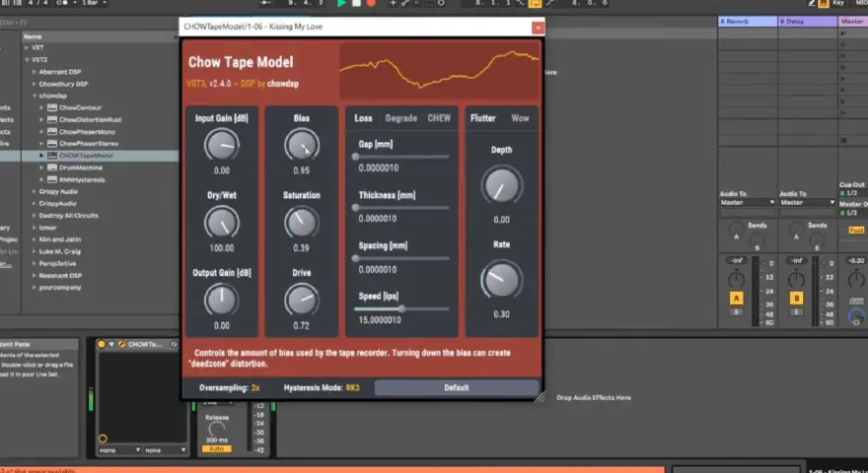Screen dimensions: 868x473
Task: Open the second 'none' parameter dropdown
Action: pyautogui.click(x=165, y=450)
